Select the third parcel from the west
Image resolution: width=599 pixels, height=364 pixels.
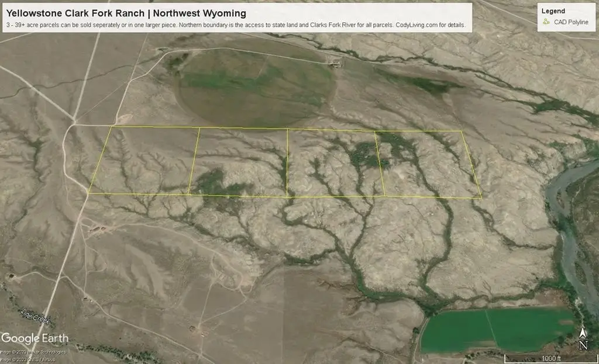coord(333,164)
